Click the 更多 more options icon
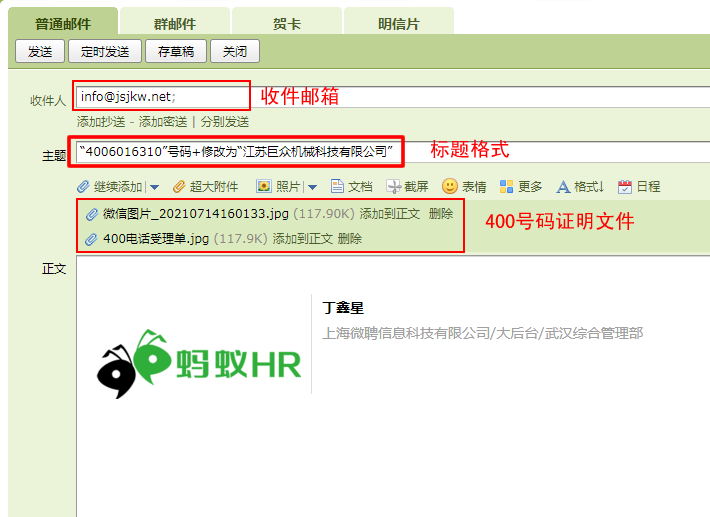The width and height of the screenshot is (710, 517). (x=506, y=187)
